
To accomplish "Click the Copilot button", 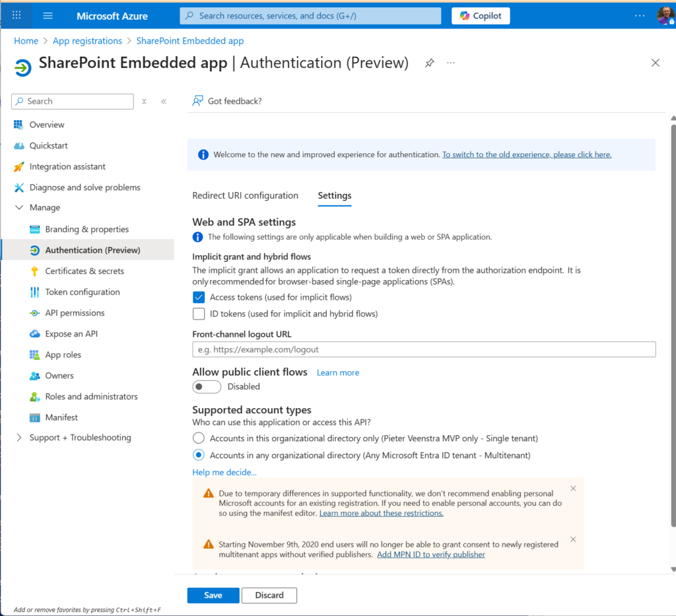I will 481,16.
